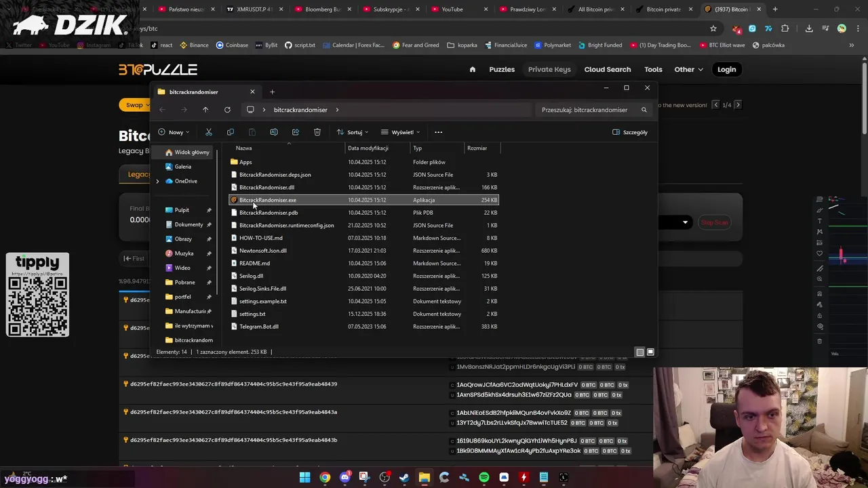This screenshot has width=868, height=488.
Task: Click the Delete trash icon in Explorer
Action: 317,132
